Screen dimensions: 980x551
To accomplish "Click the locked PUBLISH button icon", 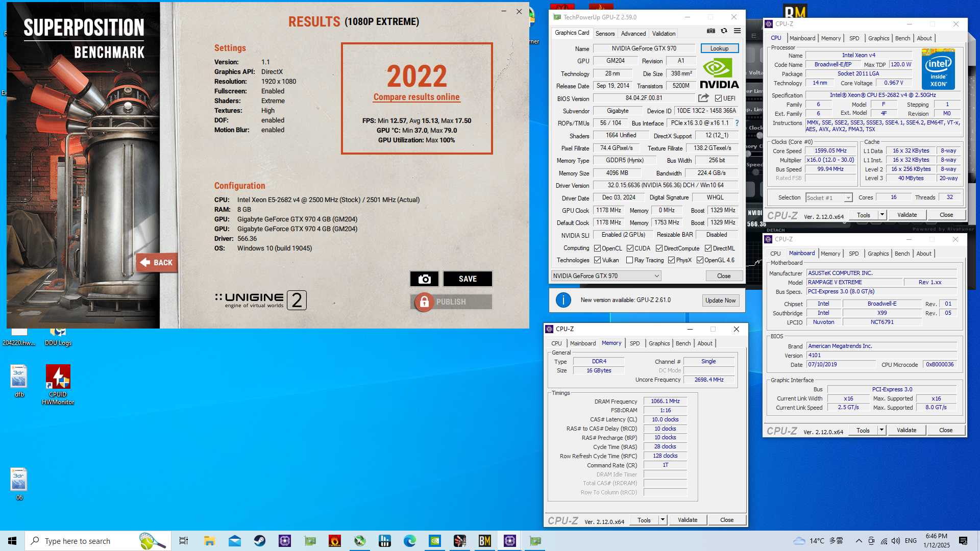I will (424, 302).
